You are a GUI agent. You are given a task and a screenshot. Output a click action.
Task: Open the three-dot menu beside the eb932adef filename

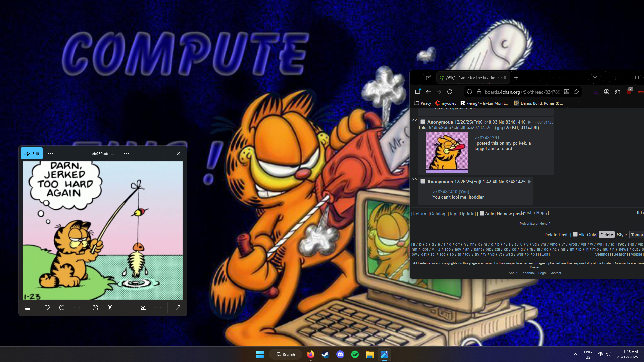(x=127, y=153)
